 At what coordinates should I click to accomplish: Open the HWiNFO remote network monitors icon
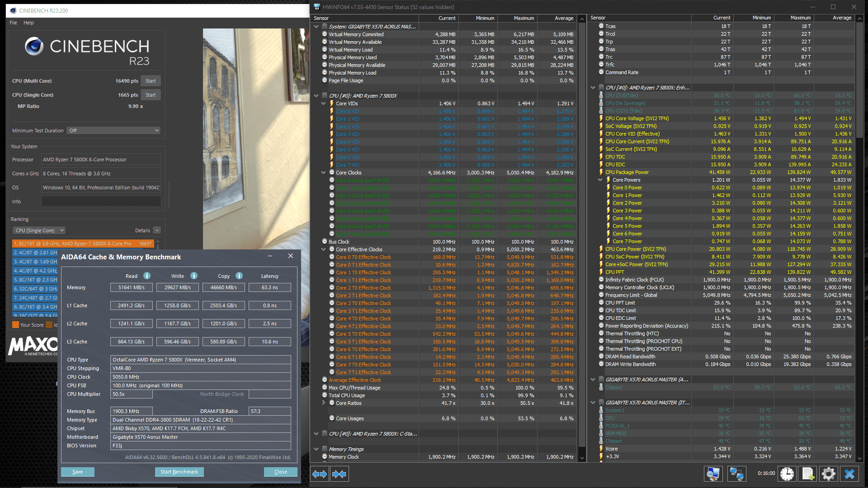736,474
